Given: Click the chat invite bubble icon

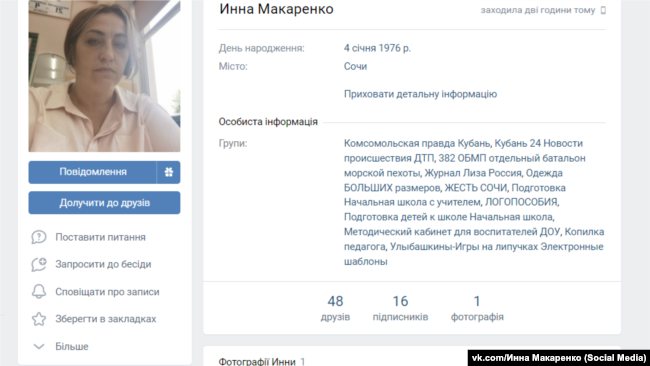Looking at the screenshot, I should click(39, 264).
